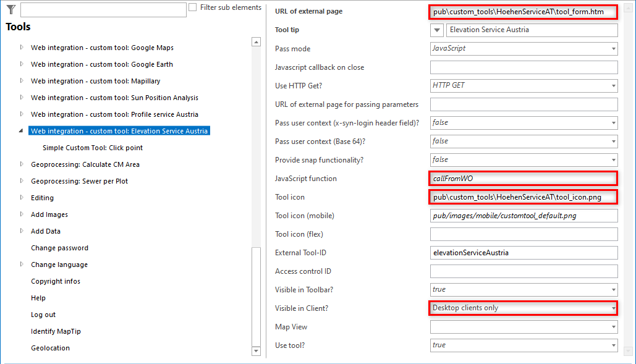Click the search box above the tools tree

click(102, 9)
